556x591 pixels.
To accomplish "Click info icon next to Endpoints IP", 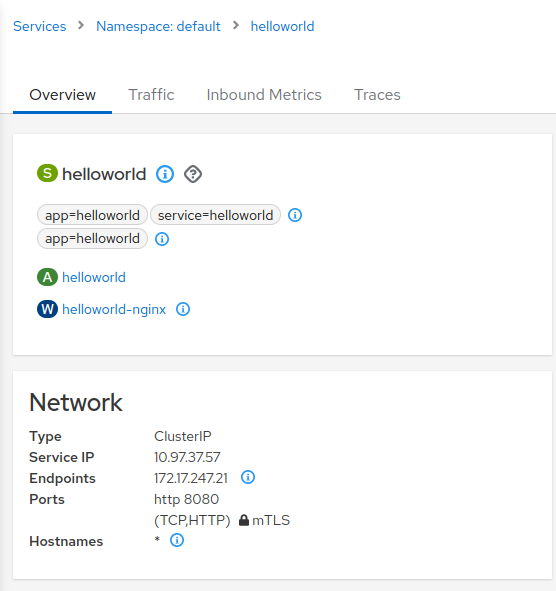I will 248,478.
